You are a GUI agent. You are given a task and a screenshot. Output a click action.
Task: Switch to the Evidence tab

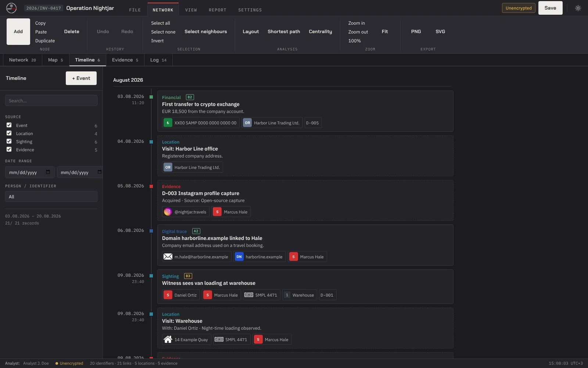click(x=125, y=60)
